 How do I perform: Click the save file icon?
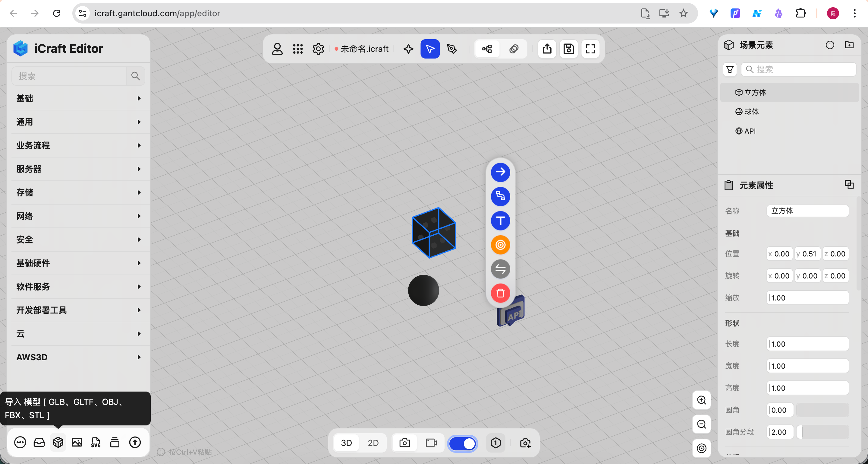pos(568,49)
